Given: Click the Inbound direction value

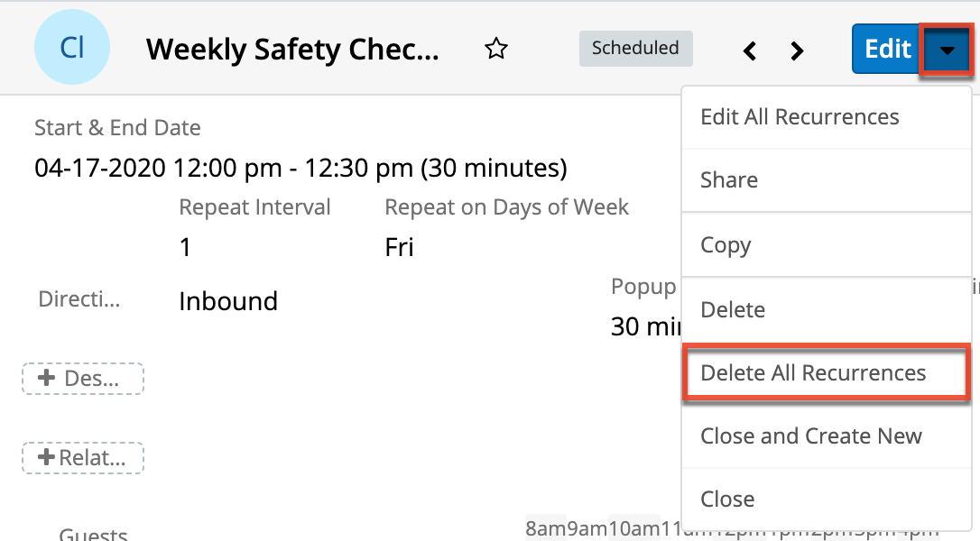Looking at the screenshot, I should pos(228,301).
